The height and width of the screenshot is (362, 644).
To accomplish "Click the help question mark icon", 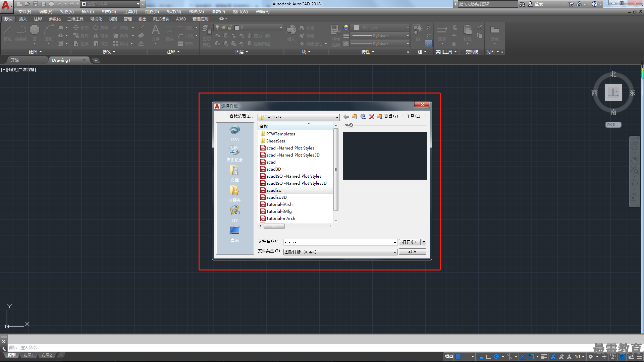I will pyautogui.click(x=594, y=4).
